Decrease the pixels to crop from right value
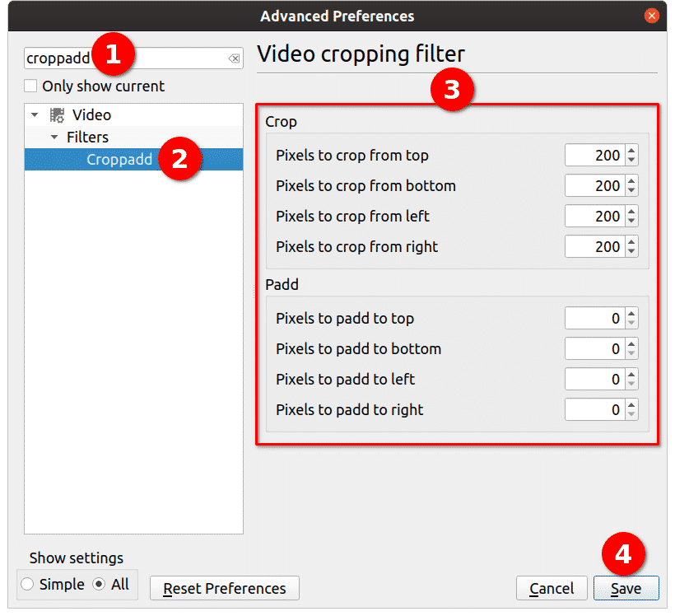 click(x=631, y=252)
